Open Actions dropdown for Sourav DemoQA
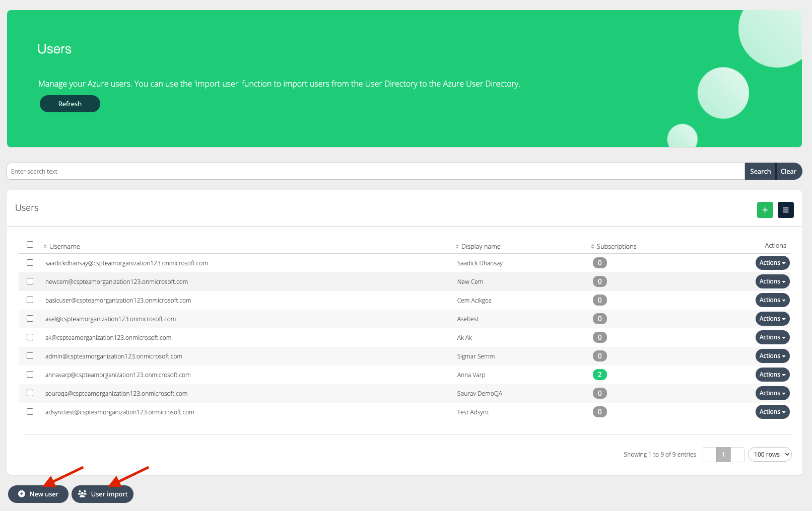The image size is (812, 511). click(x=772, y=393)
